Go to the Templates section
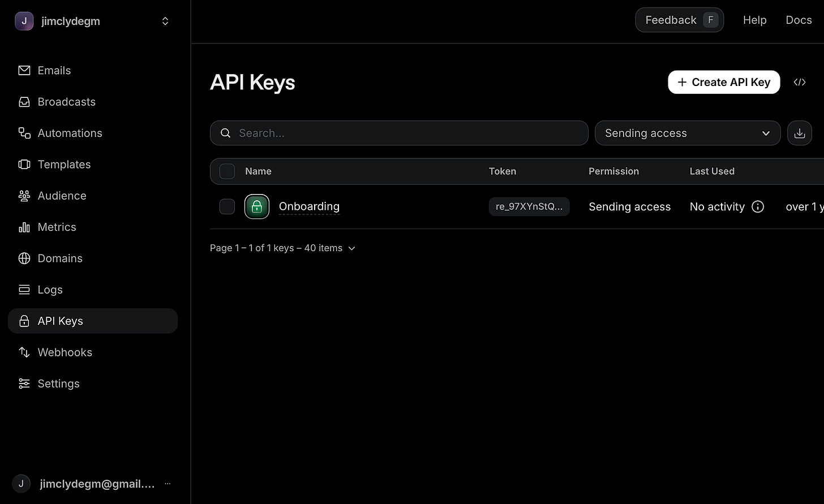Screen dimensions: 824x504 click(x=64, y=164)
